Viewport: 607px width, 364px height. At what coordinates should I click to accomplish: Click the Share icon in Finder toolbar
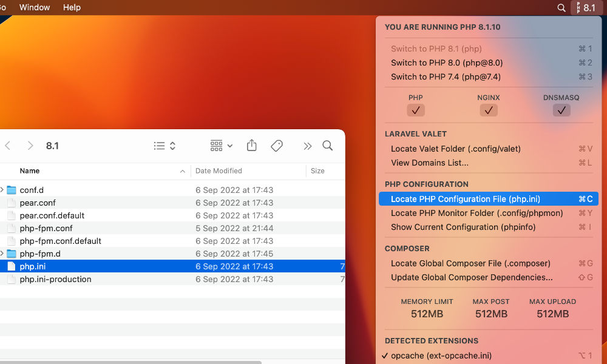(x=252, y=146)
